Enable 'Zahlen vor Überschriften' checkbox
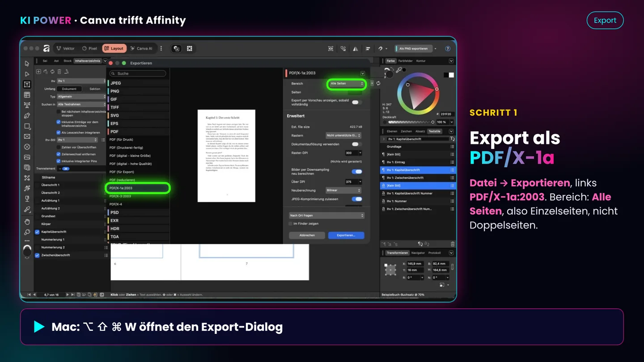The width and height of the screenshot is (644, 362). tap(59, 147)
